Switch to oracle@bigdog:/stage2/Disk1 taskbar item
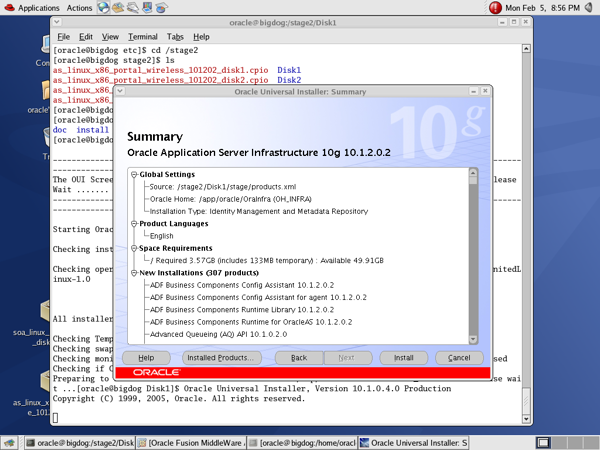Viewport: 600px width, 450px height. point(80,443)
